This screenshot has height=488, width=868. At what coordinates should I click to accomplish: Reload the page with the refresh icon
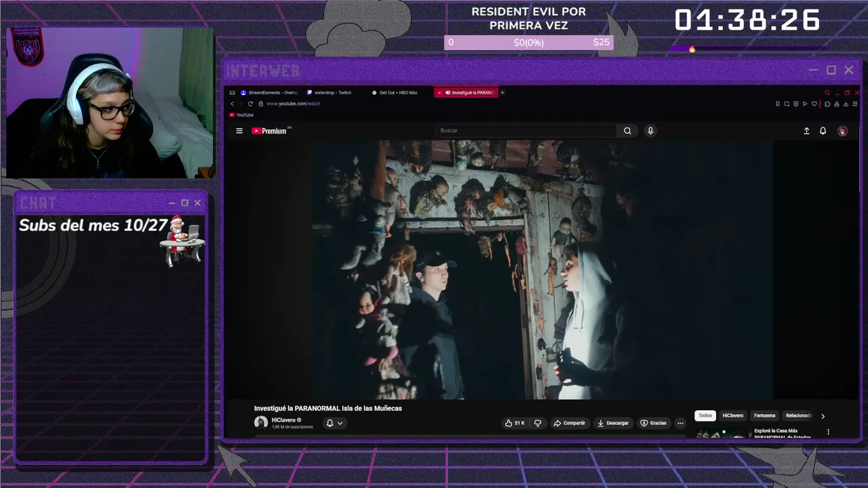[x=250, y=104]
